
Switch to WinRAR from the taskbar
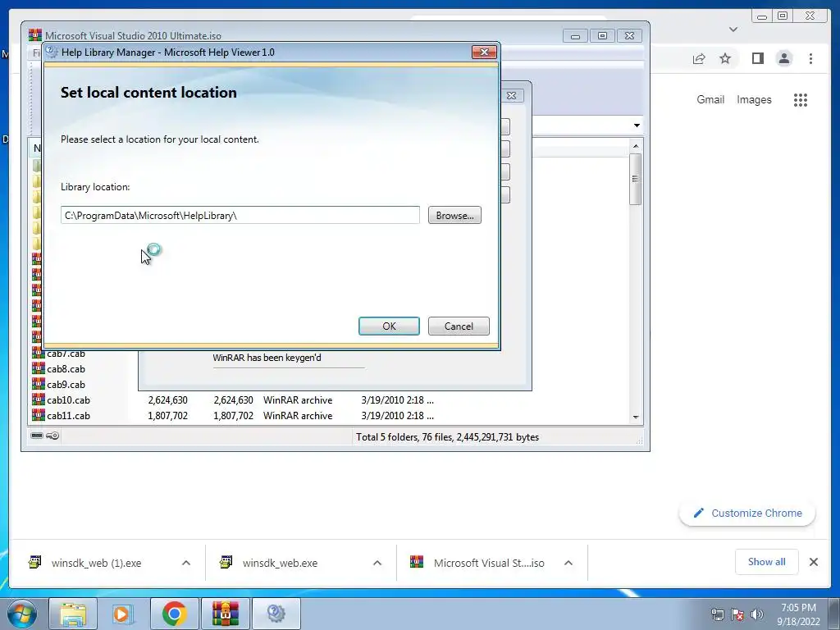pos(225,614)
